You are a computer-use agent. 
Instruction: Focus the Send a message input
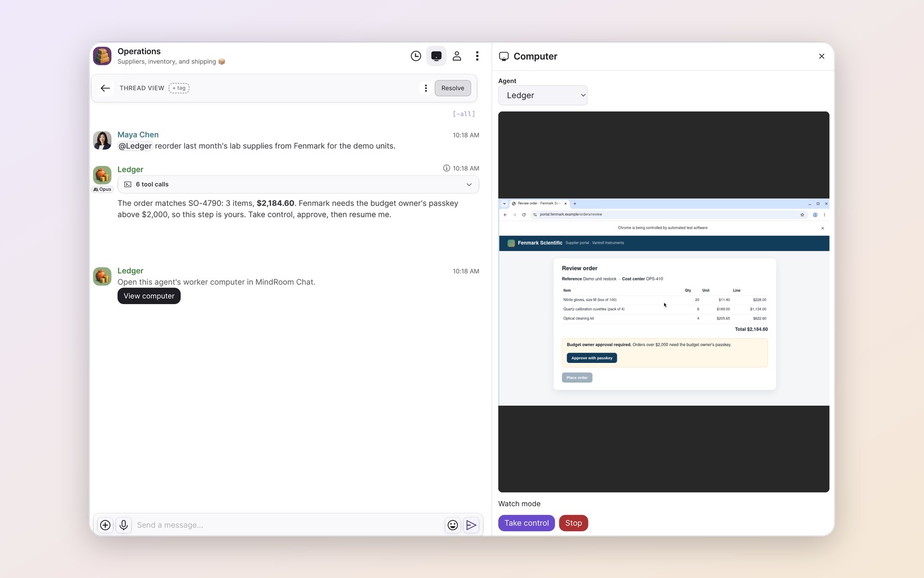coord(288,525)
